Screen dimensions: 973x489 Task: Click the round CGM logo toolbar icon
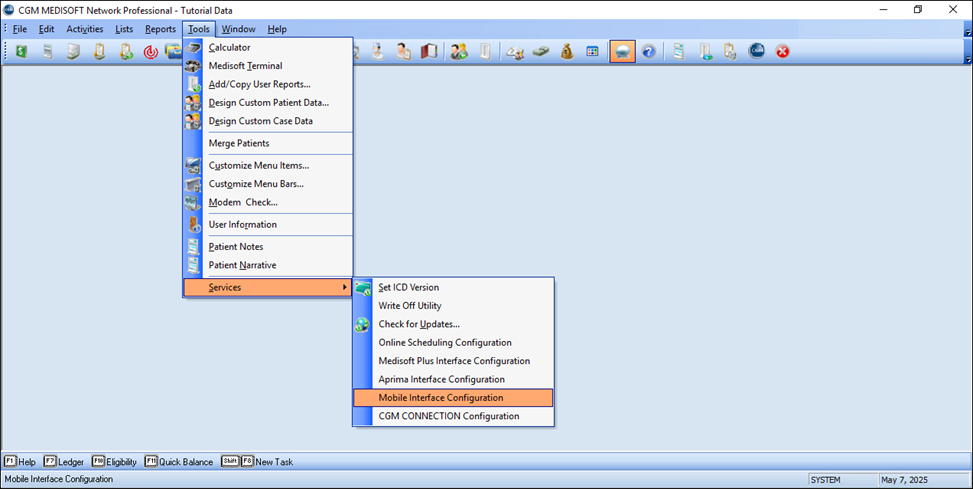point(756,52)
